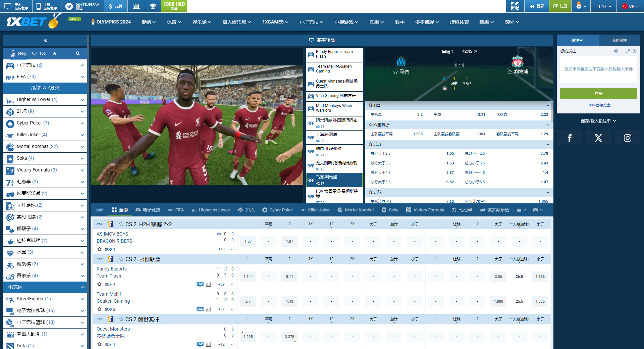Favorite Liverpool team star
Viewport: 644px width, 349px height.
tap(510, 72)
